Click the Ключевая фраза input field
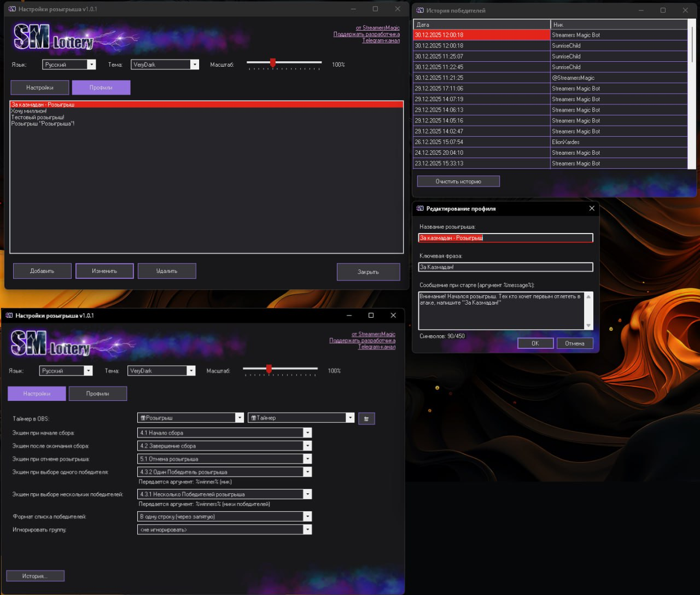Screen dimensions: 700x595 point(505,267)
